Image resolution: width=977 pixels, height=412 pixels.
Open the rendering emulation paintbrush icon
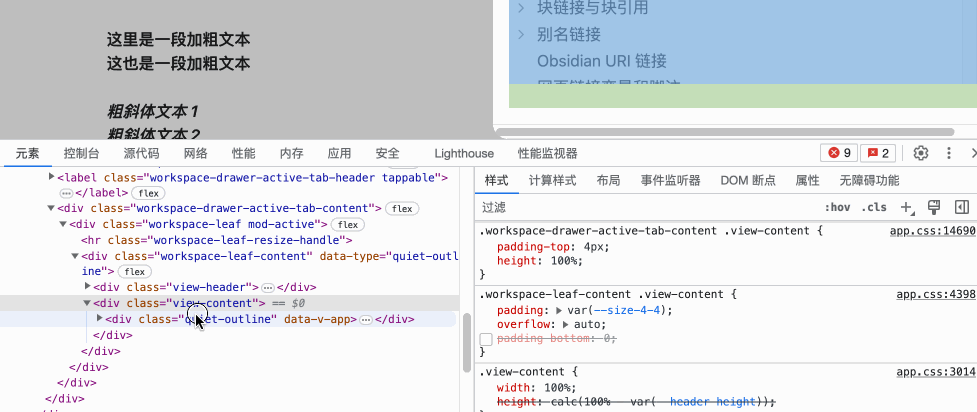[934, 207]
